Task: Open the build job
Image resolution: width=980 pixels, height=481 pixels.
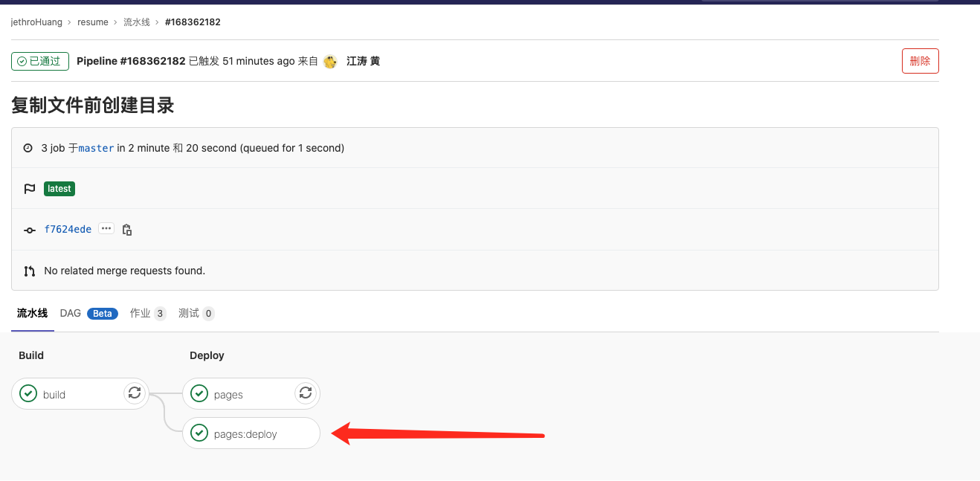Action: click(80, 393)
